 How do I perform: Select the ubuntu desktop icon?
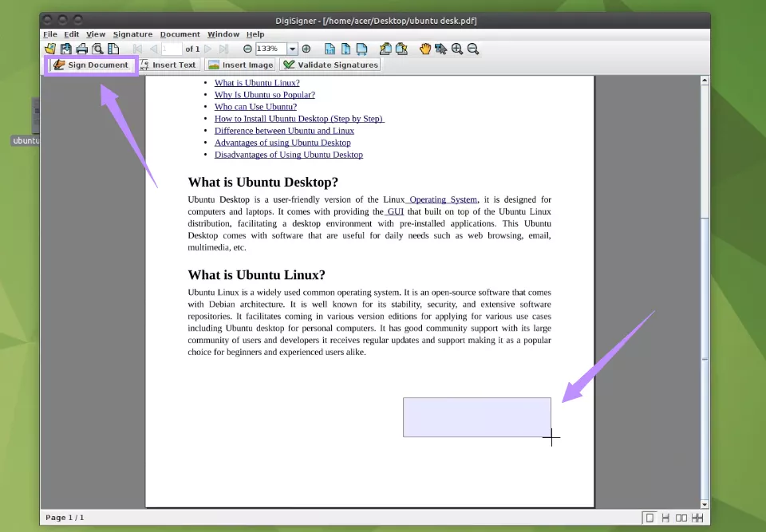(x=35, y=120)
